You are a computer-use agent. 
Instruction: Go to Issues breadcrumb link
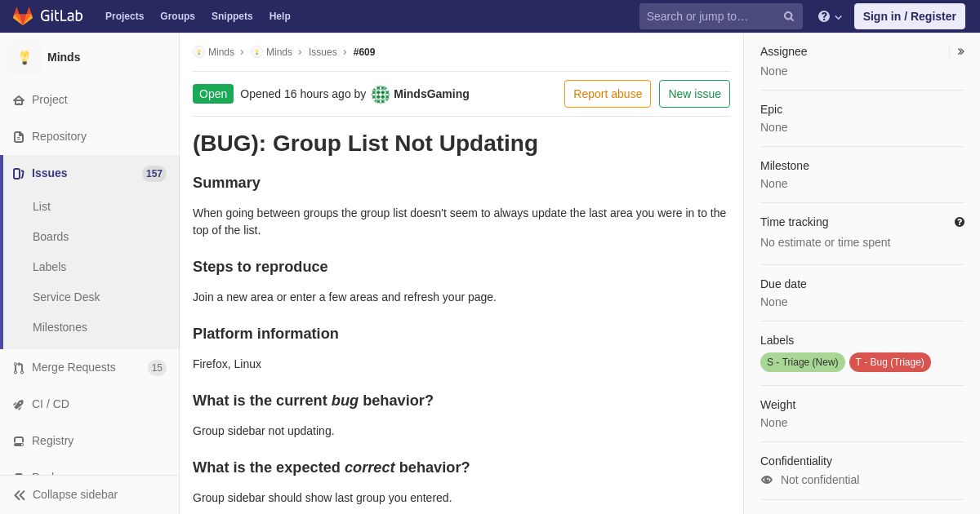point(323,52)
